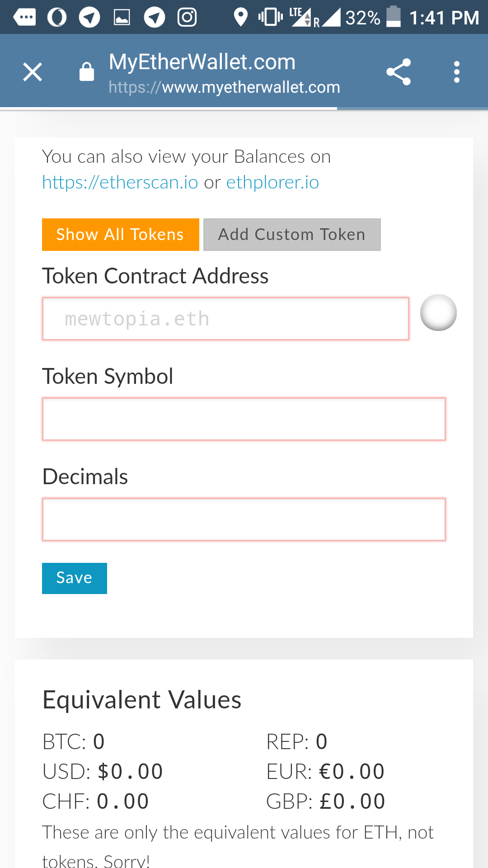
Task: Show All Tokens
Action: tap(121, 235)
